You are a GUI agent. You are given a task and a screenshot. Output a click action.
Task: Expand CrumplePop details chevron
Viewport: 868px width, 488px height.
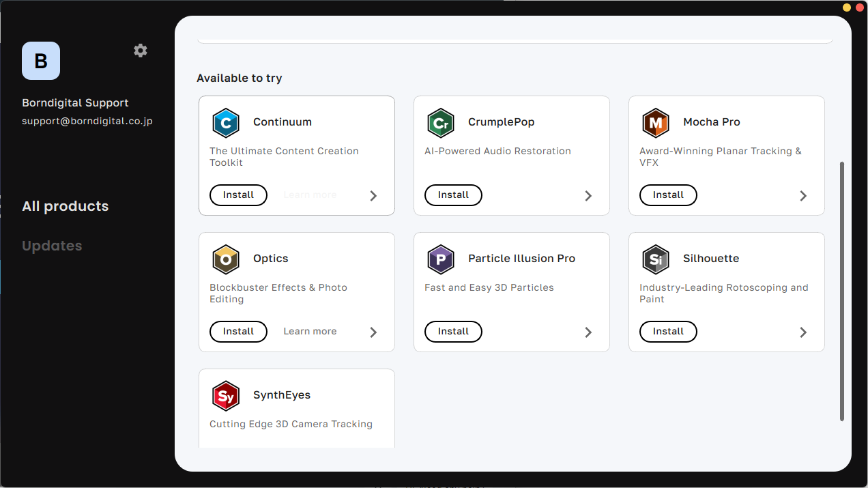588,196
